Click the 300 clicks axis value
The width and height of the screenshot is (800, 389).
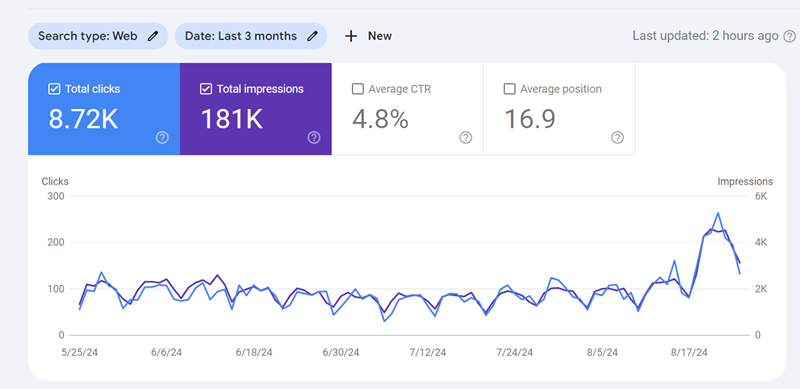pos(57,197)
